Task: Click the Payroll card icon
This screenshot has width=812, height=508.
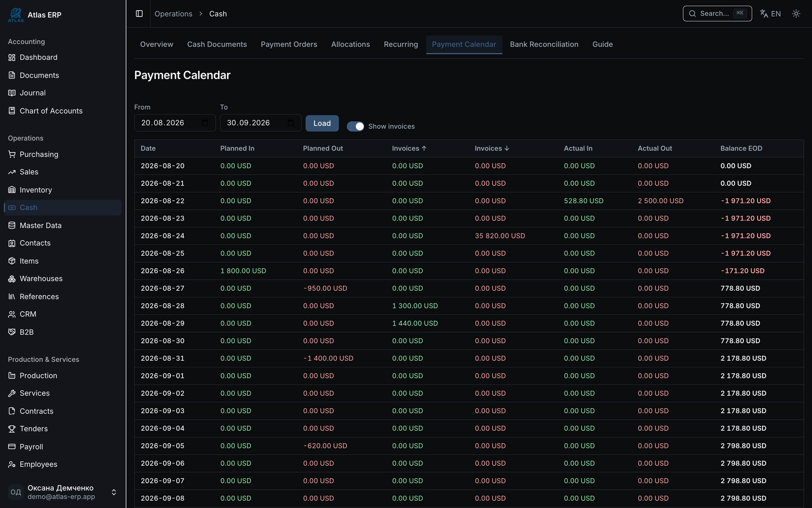Action: (x=12, y=446)
